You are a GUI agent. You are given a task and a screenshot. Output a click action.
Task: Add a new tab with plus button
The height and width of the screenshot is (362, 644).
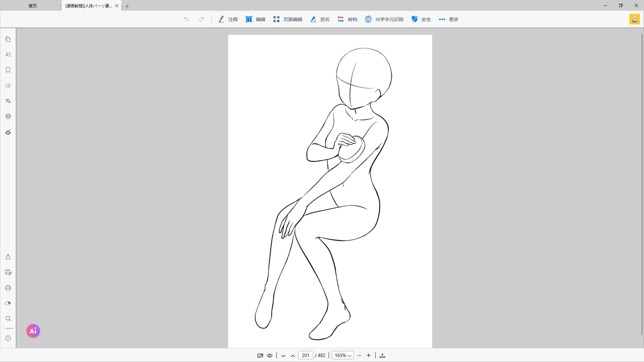[x=127, y=6]
